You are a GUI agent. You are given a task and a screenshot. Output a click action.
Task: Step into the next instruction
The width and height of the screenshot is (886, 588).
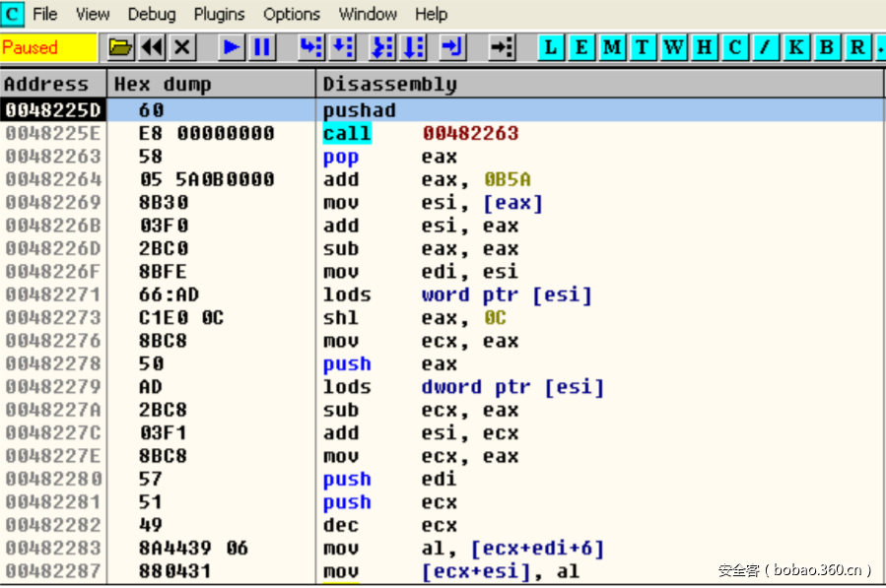point(310,46)
